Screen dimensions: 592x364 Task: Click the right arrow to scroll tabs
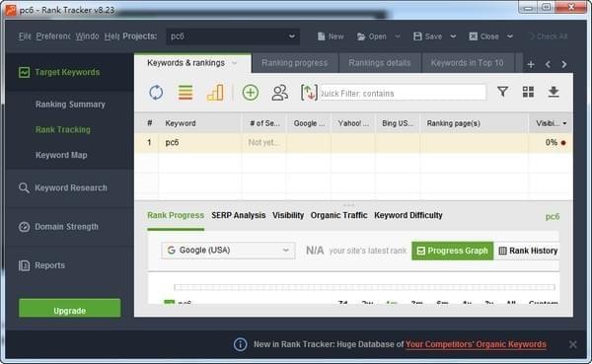click(564, 64)
